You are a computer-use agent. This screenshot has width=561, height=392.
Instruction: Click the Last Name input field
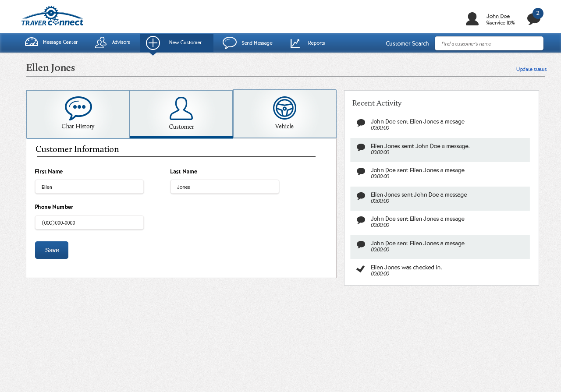[x=225, y=187]
